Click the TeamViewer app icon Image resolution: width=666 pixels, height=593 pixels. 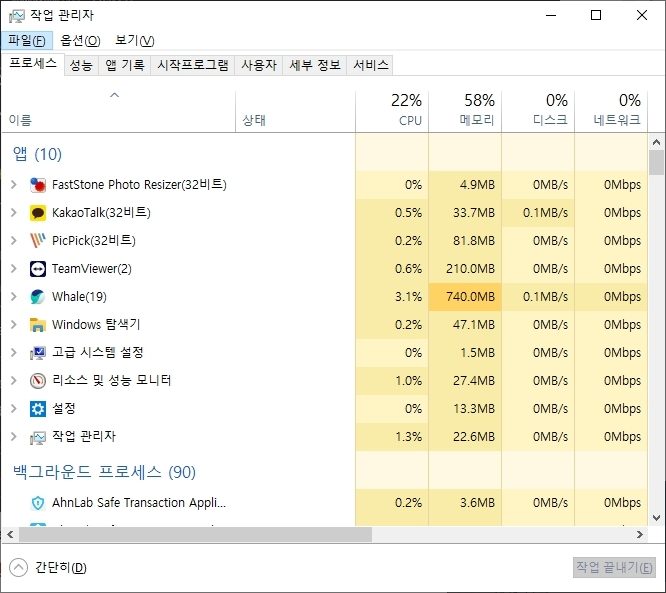(38, 269)
